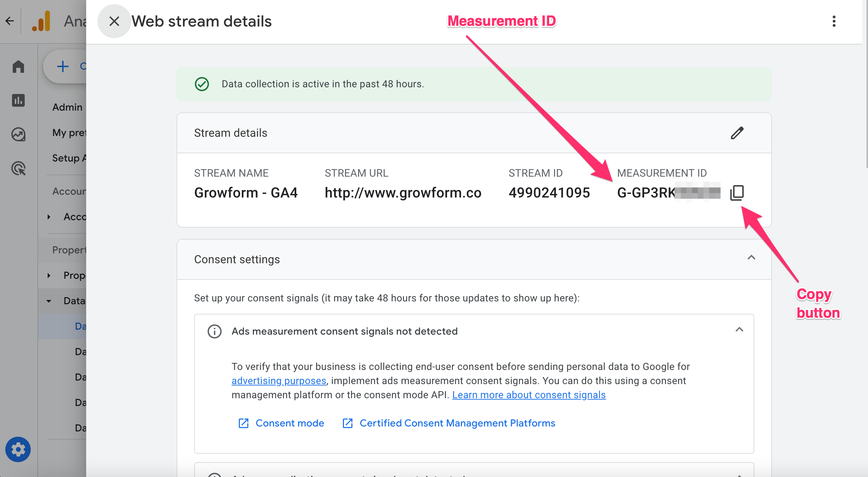Open Advertising icon in sidebar

pyautogui.click(x=18, y=168)
